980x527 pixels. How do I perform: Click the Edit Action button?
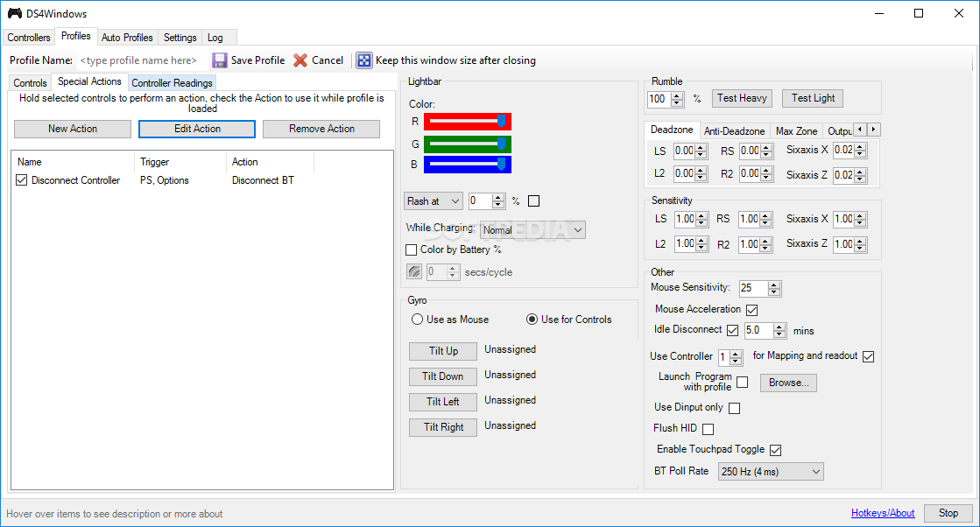pyautogui.click(x=197, y=129)
